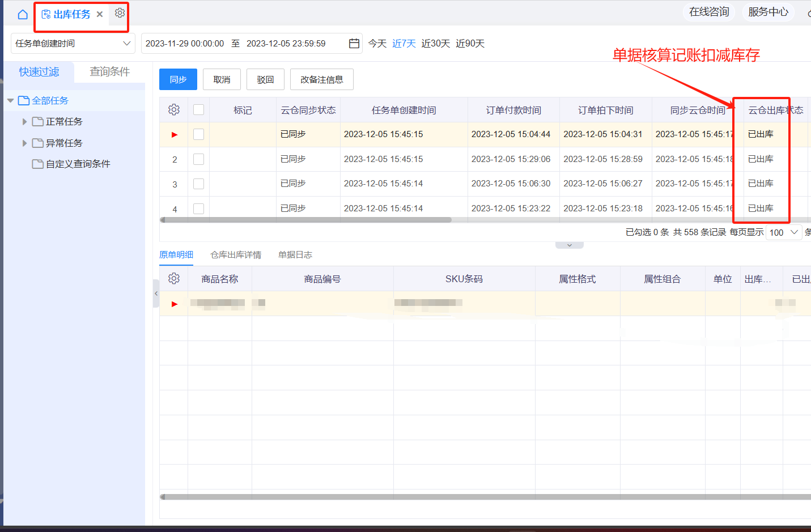Select 异常任务 in tree

coord(64,143)
